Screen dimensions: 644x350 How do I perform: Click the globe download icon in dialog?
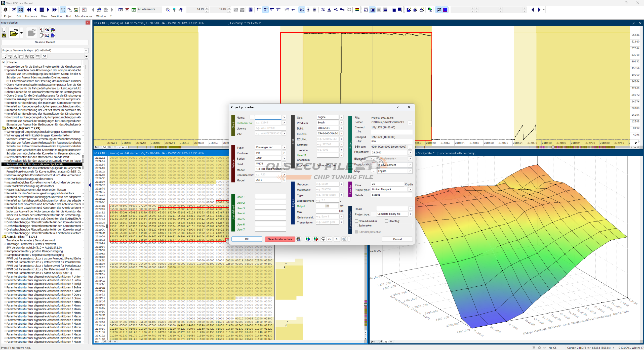(x=308, y=239)
